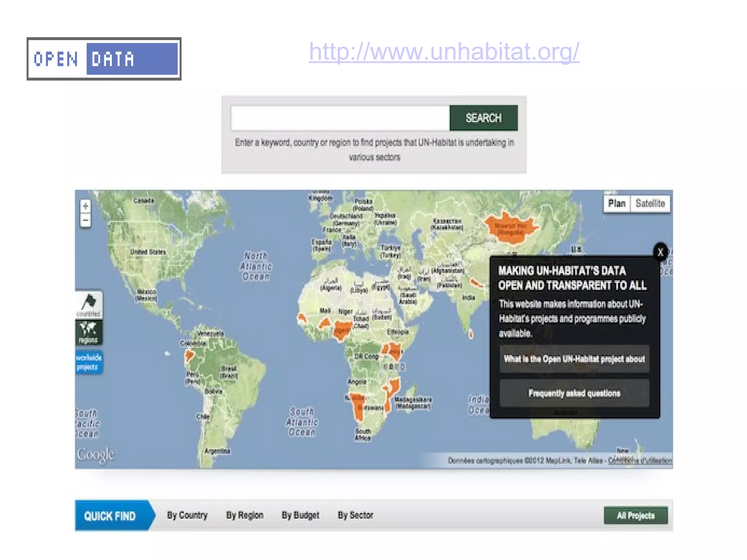
Task: Select the By Sector tab
Action: coord(355,515)
